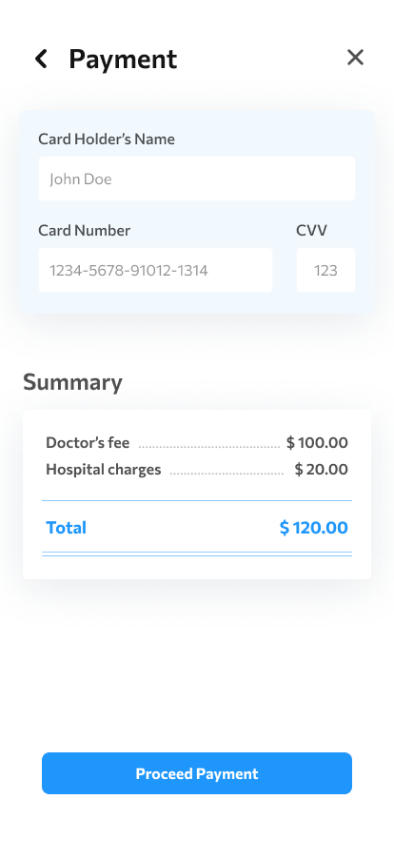
Task: Close the Payment screen with X icon
Action: coord(355,57)
